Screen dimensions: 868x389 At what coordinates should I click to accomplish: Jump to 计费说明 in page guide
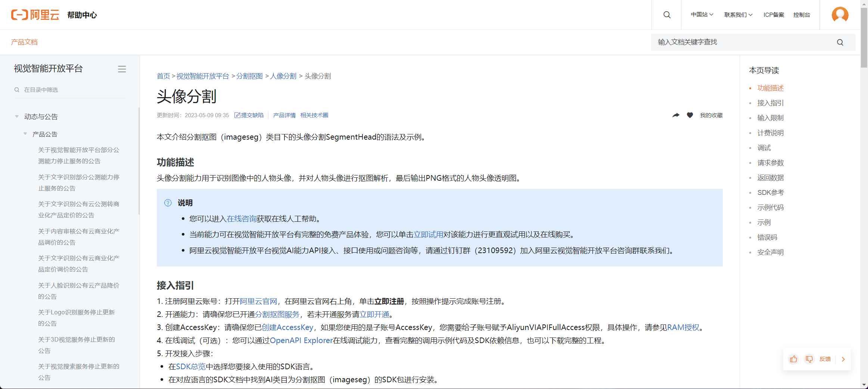click(770, 133)
